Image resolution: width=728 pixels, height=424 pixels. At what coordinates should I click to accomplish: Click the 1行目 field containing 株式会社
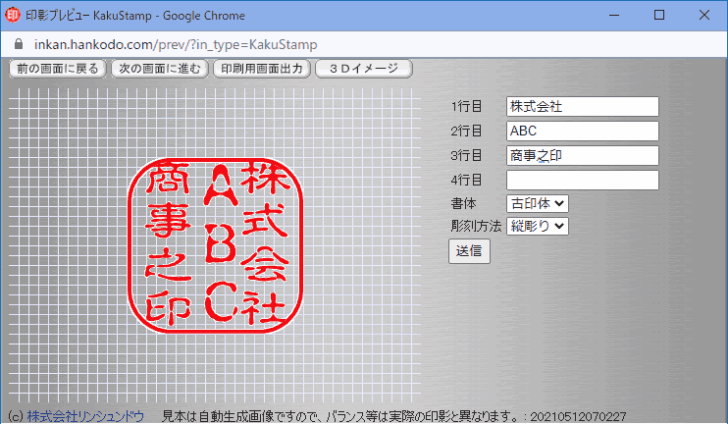[x=582, y=106]
